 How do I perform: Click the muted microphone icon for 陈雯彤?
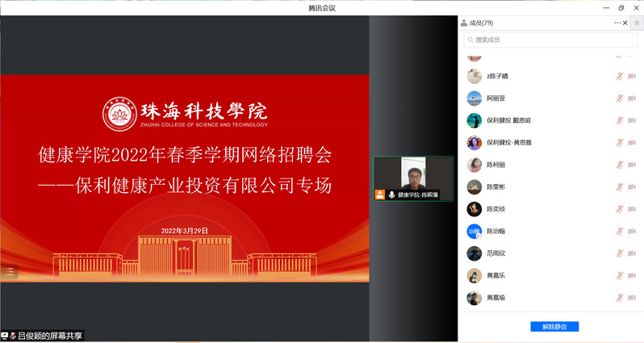pos(620,187)
